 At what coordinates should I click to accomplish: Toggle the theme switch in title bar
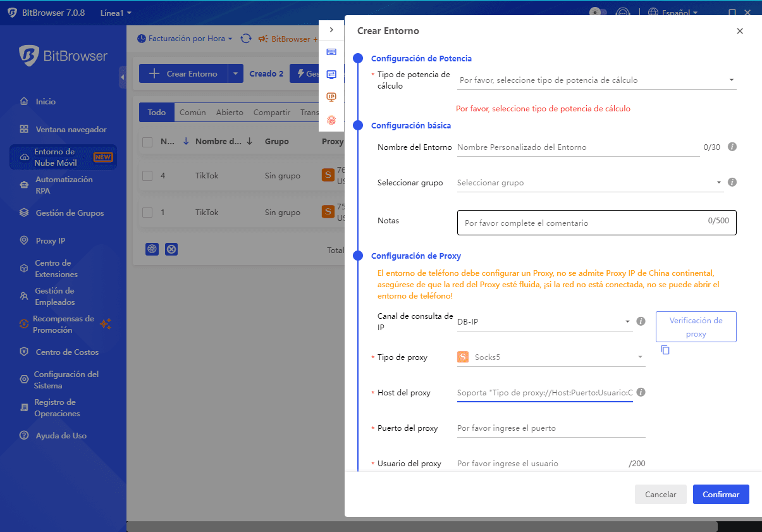pos(598,13)
